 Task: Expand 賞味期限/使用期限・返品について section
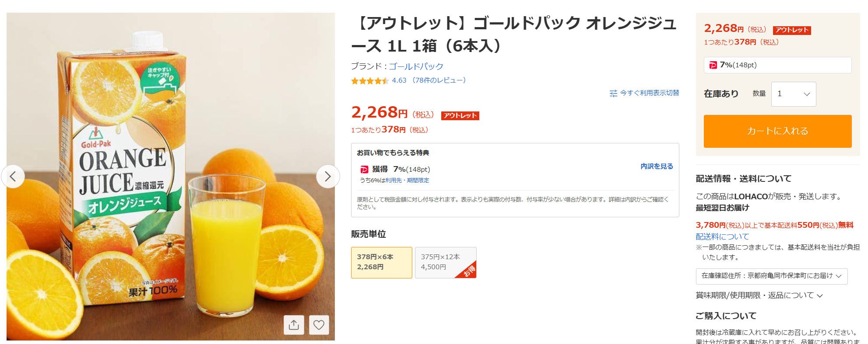tap(759, 295)
